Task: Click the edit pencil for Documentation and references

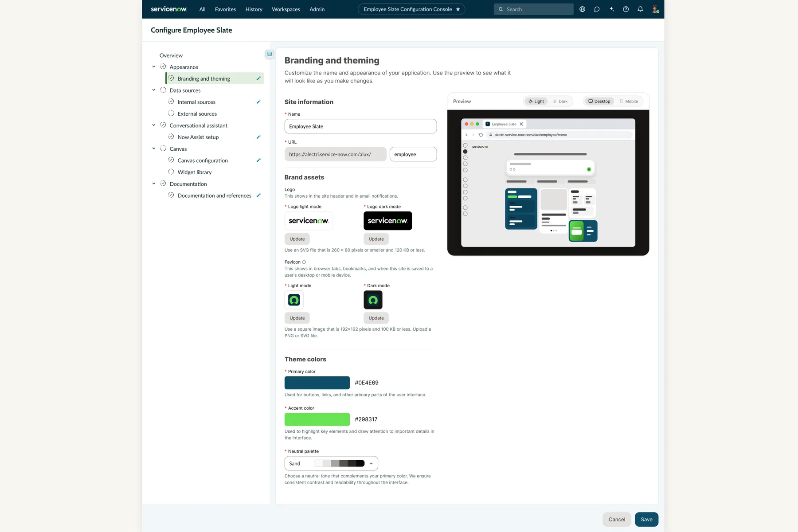Action: 258,196
